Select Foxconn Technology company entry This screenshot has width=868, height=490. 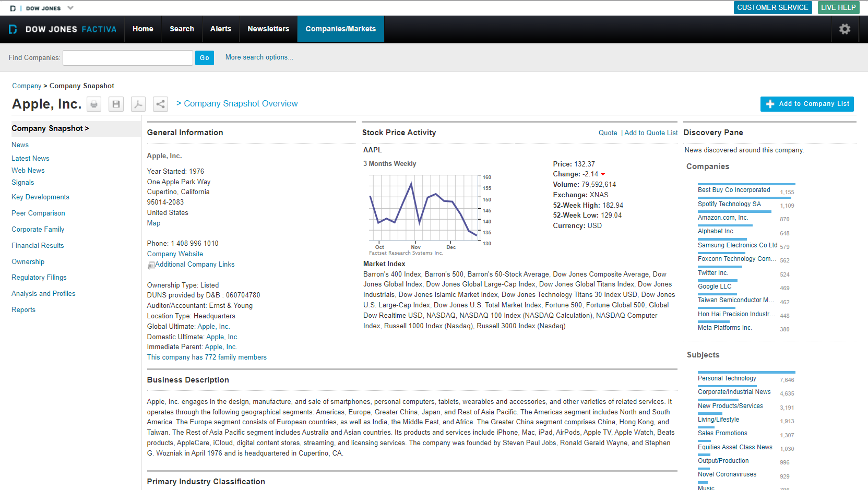point(737,259)
